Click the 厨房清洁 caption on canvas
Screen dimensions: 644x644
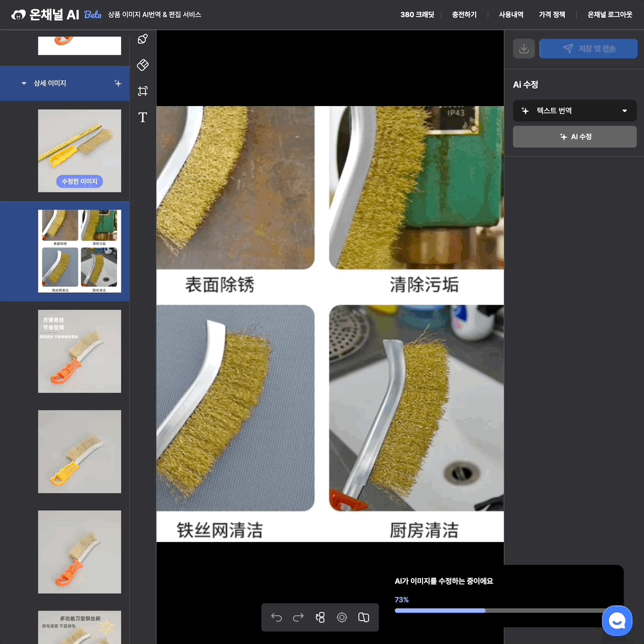pyautogui.click(x=425, y=531)
